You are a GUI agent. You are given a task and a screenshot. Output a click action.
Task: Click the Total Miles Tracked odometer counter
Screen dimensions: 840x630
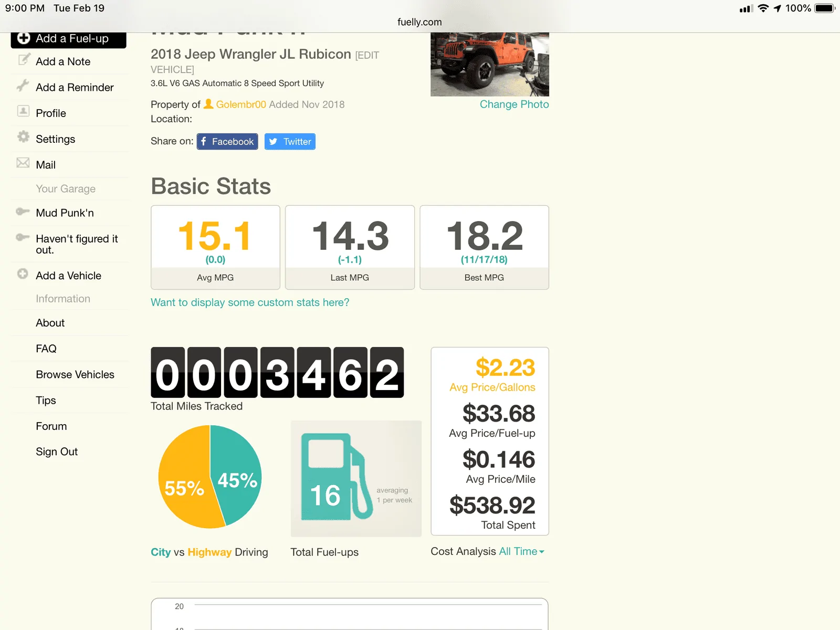click(x=277, y=372)
